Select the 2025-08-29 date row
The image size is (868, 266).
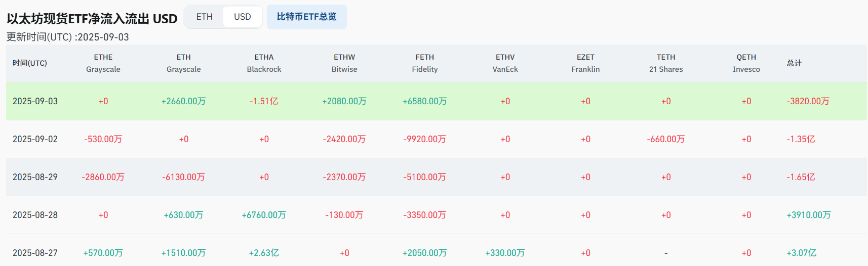35,177
